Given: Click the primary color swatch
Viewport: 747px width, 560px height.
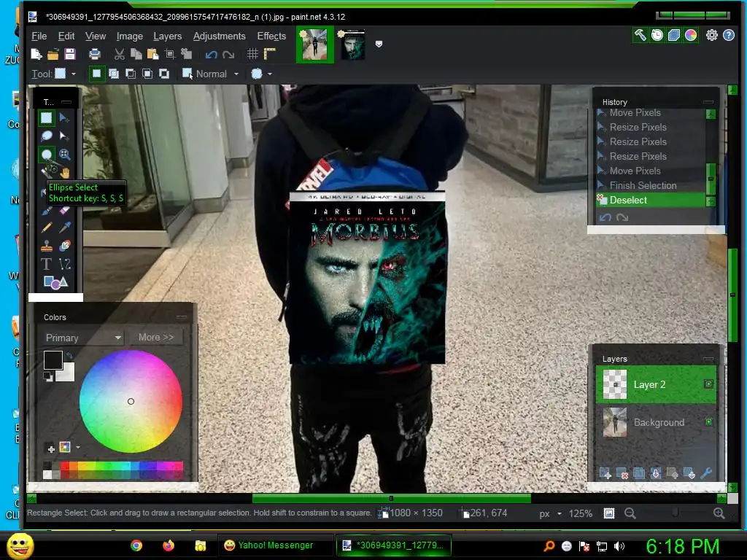Looking at the screenshot, I should point(53,359).
